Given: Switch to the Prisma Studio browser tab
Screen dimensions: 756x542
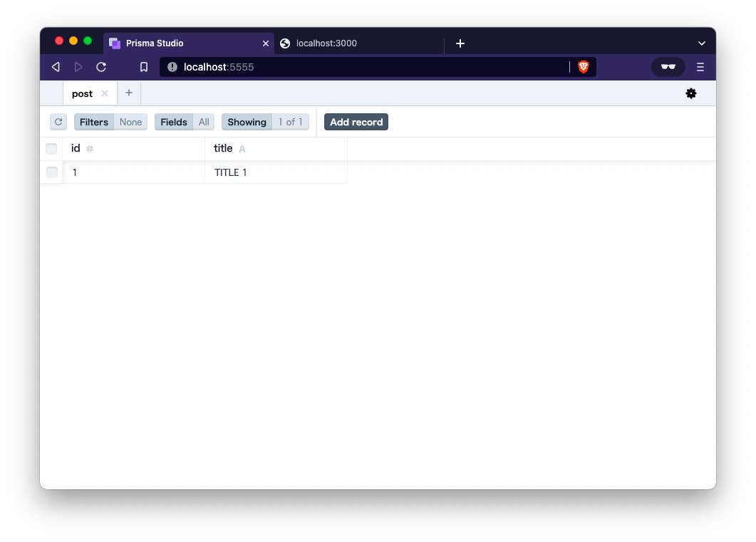Looking at the screenshot, I should pyautogui.click(x=189, y=43).
